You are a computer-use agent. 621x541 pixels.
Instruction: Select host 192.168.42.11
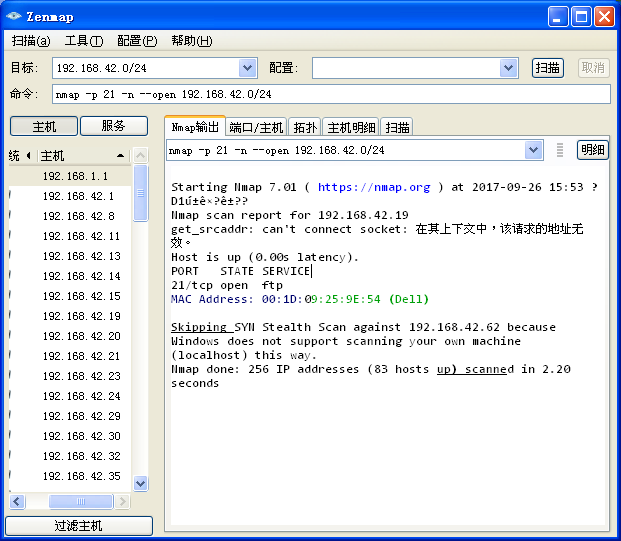click(70, 236)
